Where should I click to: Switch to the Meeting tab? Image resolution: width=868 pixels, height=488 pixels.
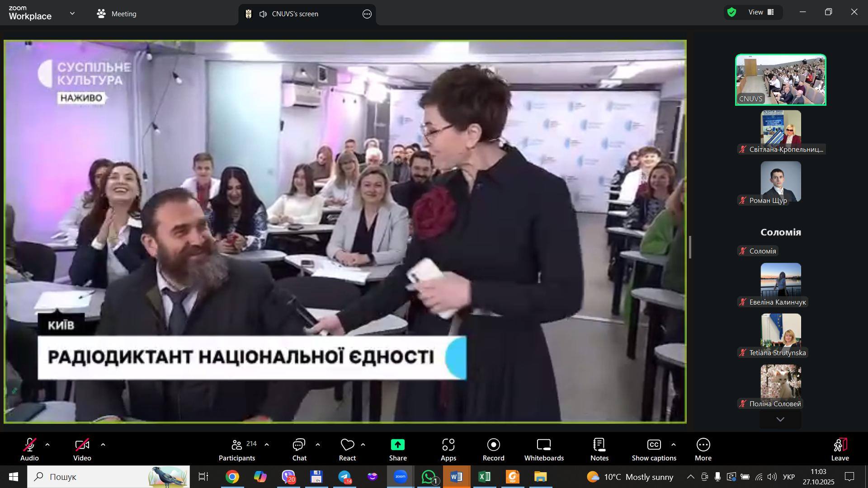click(117, 14)
